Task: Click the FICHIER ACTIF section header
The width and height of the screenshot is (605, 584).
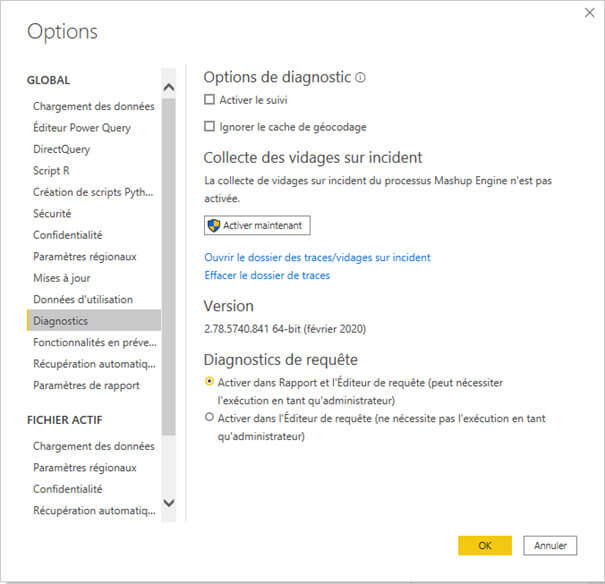Action: 65,420
